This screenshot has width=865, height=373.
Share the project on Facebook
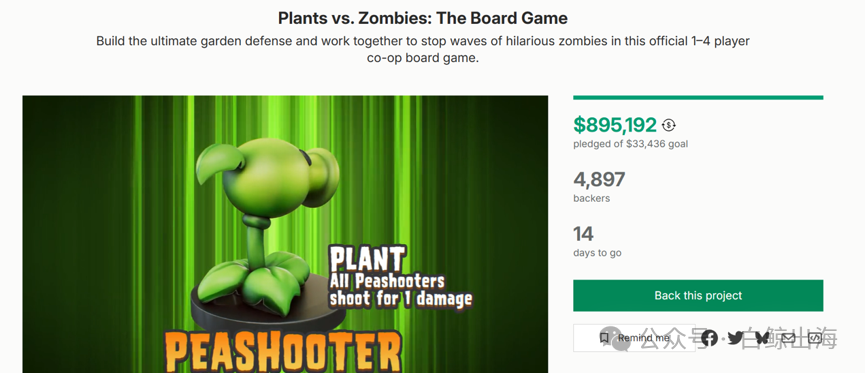[x=709, y=338]
